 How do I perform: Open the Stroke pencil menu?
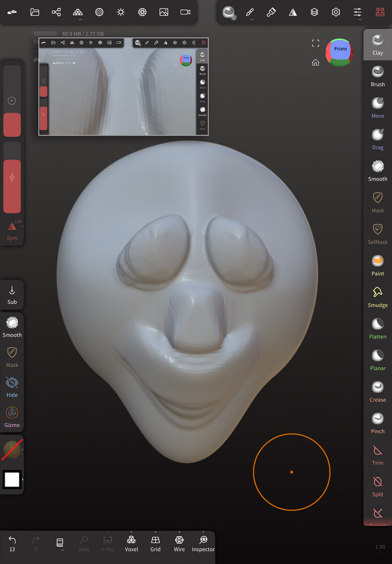[x=250, y=12]
